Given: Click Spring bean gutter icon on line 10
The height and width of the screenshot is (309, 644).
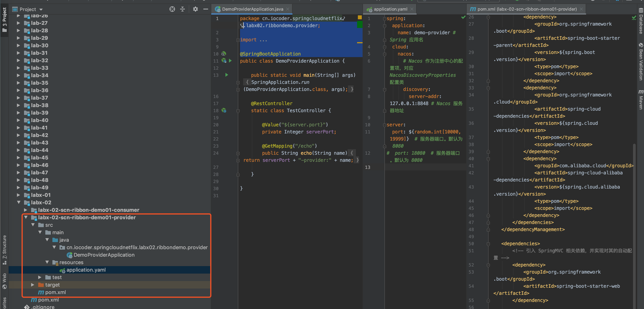Looking at the screenshot, I should [224, 54].
